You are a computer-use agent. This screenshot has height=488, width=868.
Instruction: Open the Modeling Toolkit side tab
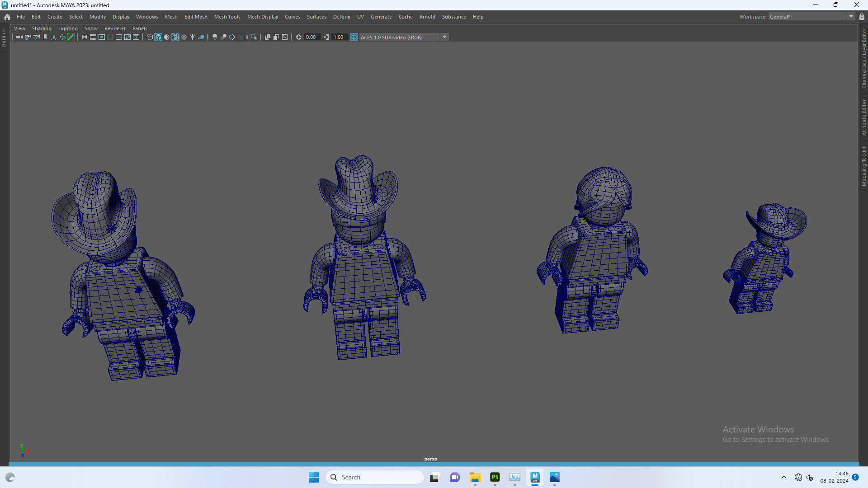pyautogui.click(x=863, y=166)
